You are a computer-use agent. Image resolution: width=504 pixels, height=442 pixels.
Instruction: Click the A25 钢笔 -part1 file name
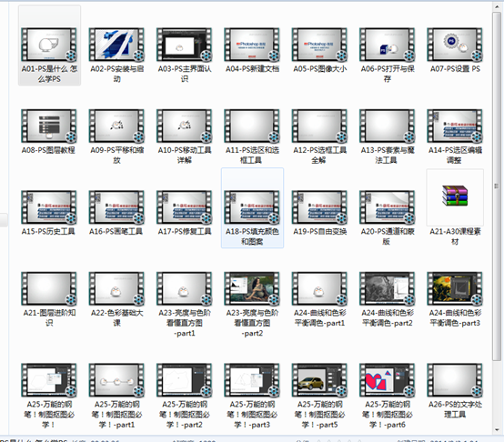[x=116, y=415]
